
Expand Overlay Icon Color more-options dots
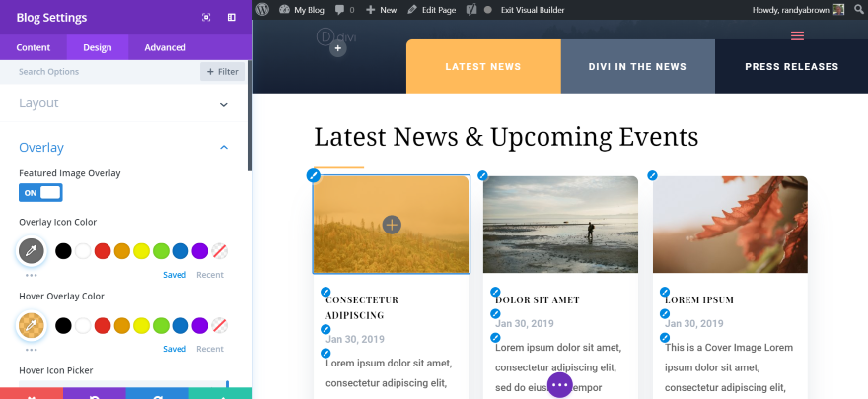(32, 275)
